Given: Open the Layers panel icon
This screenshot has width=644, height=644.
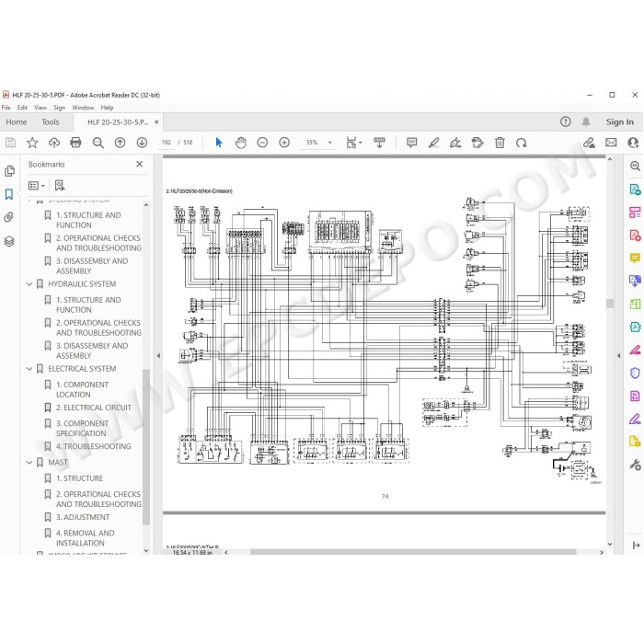Looking at the screenshot, I should tap(9, 241).
